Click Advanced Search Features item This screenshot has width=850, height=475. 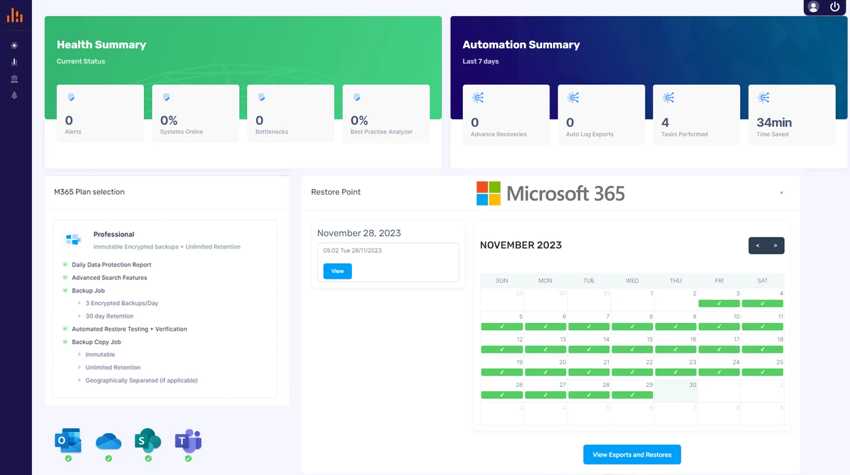coord(110,278)
